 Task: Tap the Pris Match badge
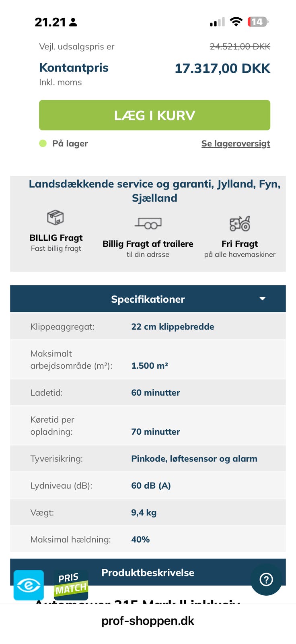tap(71, 585)
